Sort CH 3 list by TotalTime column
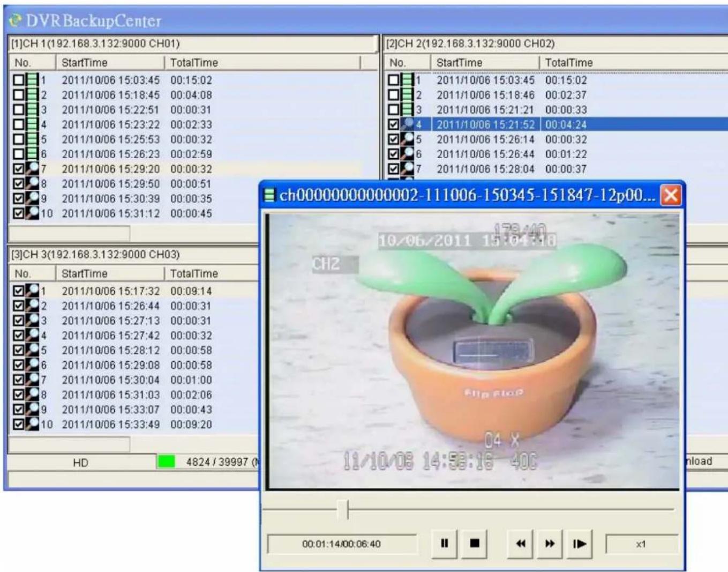Viewport: 728px width, 572px height. coord(212,273)
